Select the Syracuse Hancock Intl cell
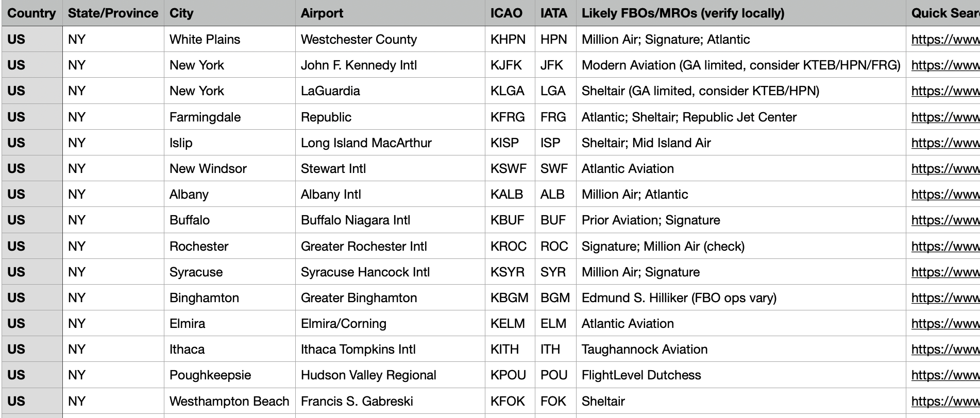The height and width of the screenshot is (418, 980). 390,272
